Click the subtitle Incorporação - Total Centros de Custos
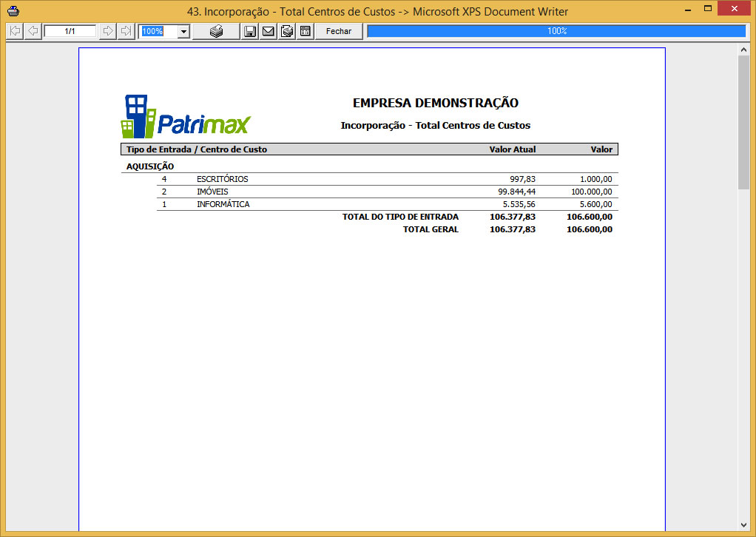Screen dimensions: 756x537 [x=436, y=125]
